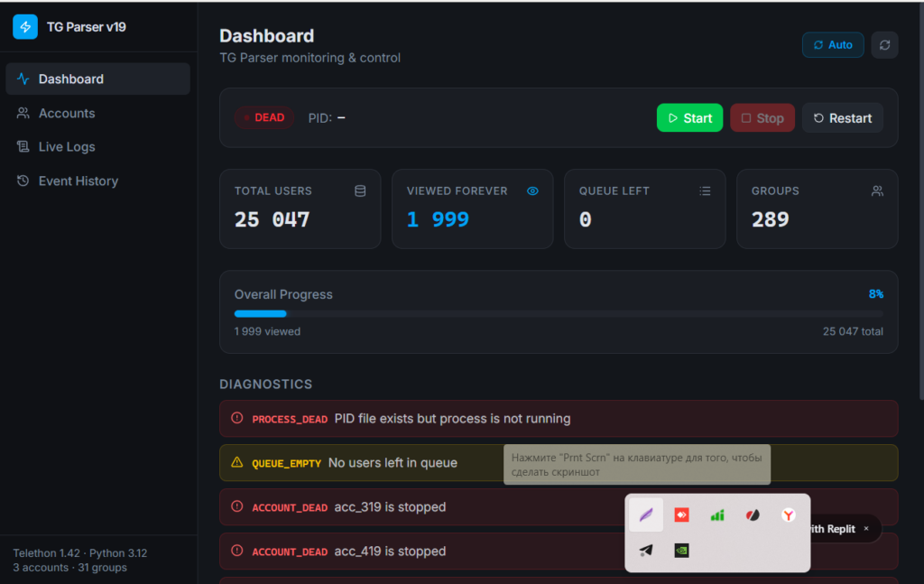Open the NVIDIA tray icon
Viewport: 924px width, 584px height.
pos(682,551)
